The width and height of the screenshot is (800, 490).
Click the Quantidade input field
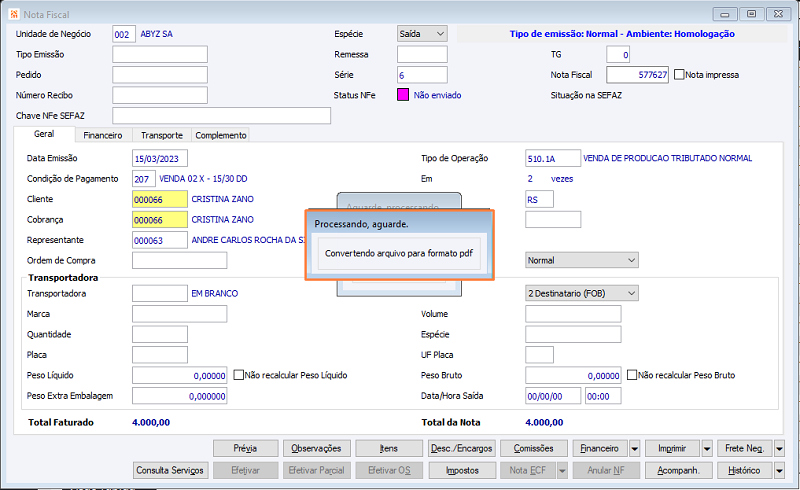pyautogui.click(x=160, y=334)
